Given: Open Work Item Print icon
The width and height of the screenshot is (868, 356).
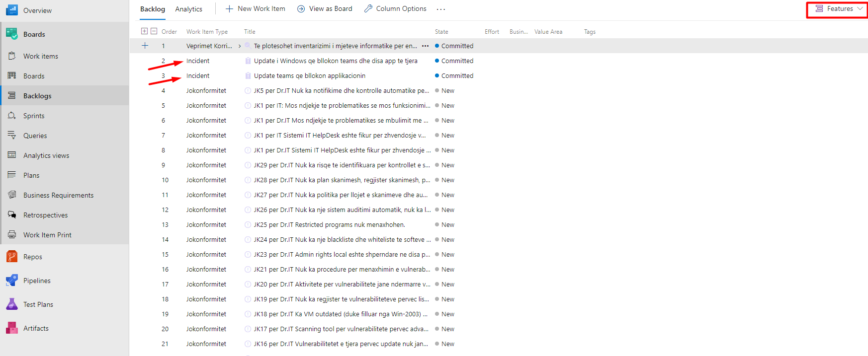Looking at the screenshot, I should (12, 235).
